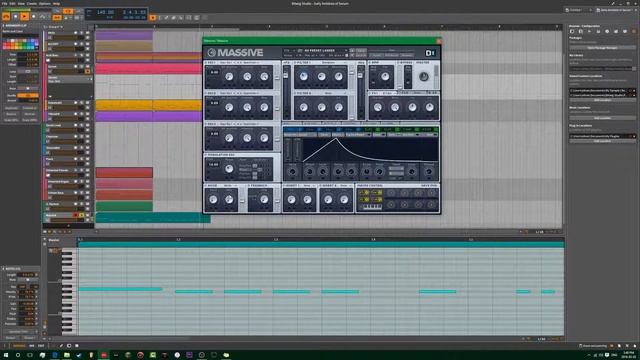This screenshot has height=360, width=640.
Task: Click the Play button in transport
Action: (x=24, y=17)
